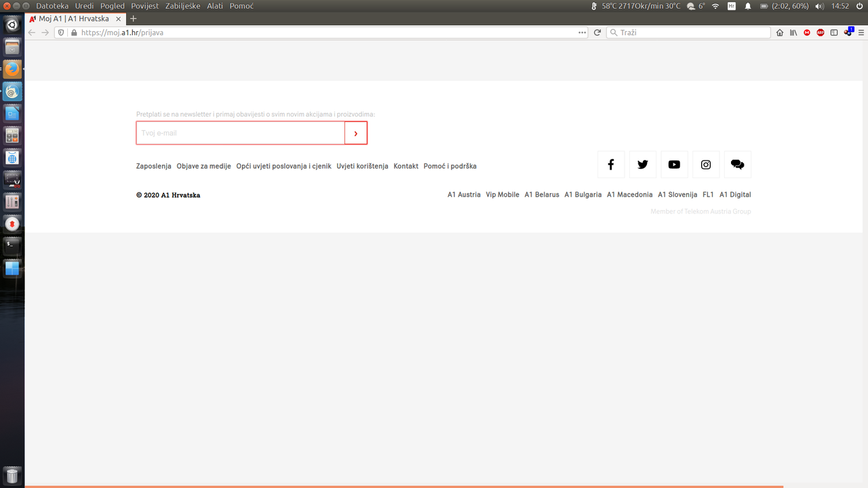This screenshot has width=868, height=488.
Task: Visit the A1 Bulgaria link
Action: 583,195
